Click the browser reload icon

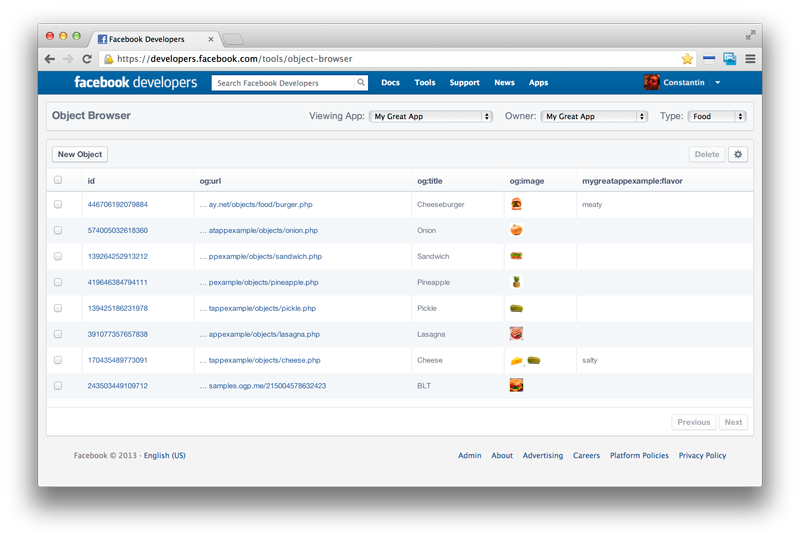[x=87, y=59]
